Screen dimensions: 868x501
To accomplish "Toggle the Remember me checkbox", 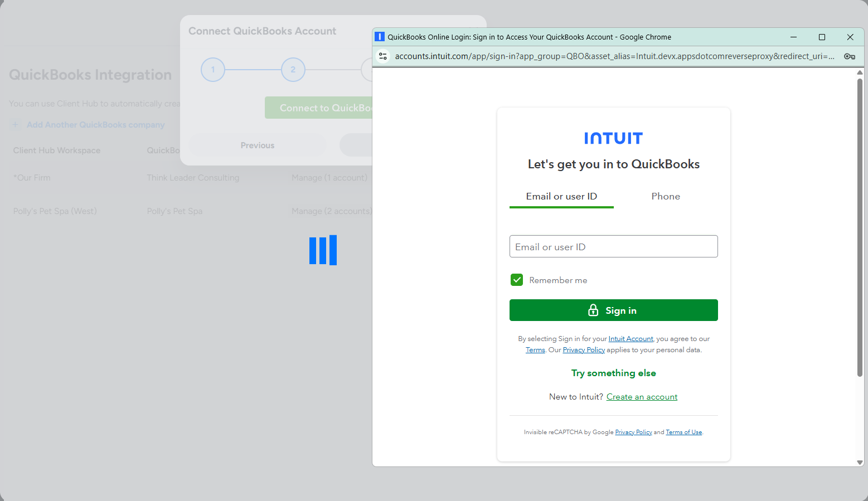I will pyautogui.click(x=517, y=280).
